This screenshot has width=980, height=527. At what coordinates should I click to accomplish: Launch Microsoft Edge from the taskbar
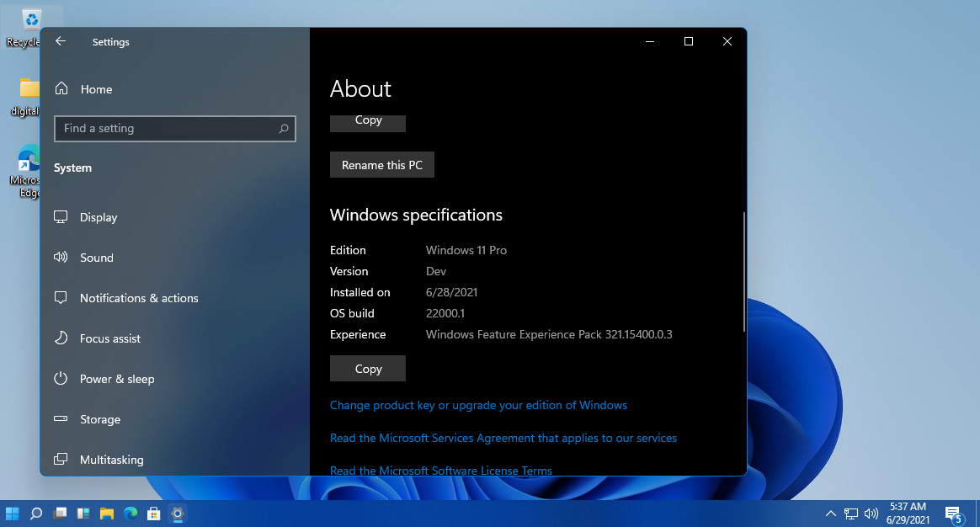[x=130, y=514]
